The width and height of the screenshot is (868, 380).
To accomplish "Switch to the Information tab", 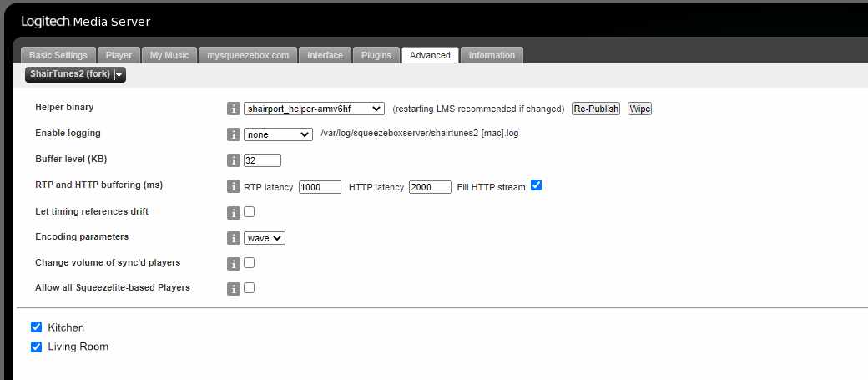I will click(x=492, y=55).
